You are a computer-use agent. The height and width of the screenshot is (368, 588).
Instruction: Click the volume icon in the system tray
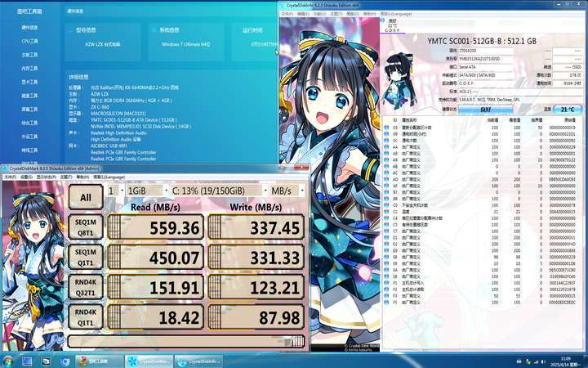[x=542, y=361]
